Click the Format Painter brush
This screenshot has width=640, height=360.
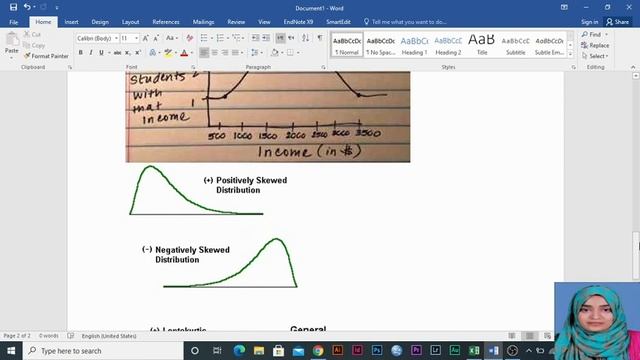27,56
